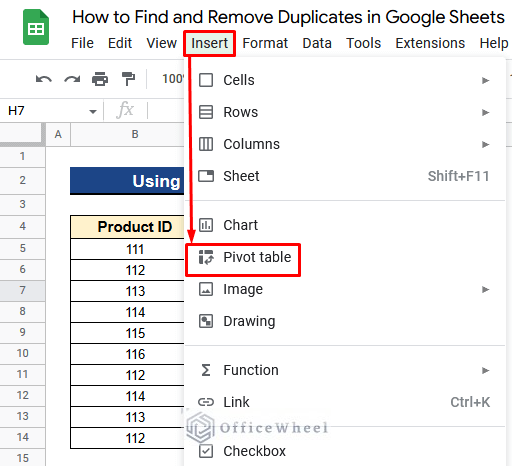Choose Checkbox from the Insert menu

pos(345,451)
